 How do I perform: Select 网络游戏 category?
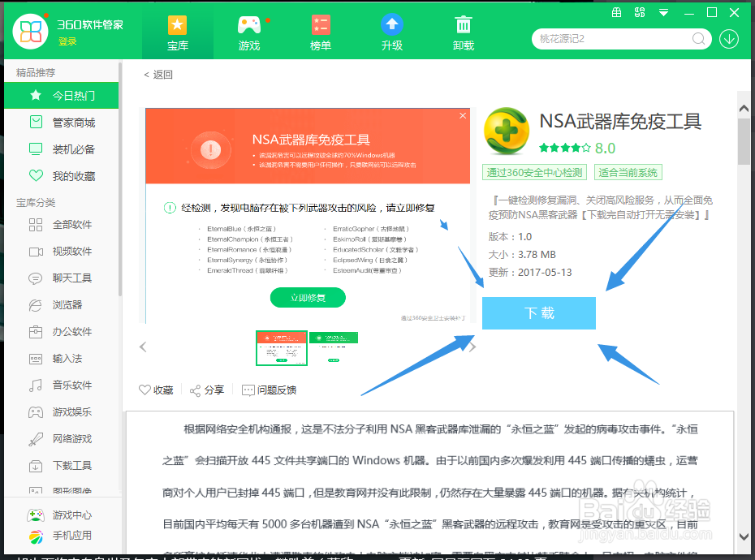click(x=61, y=438)
